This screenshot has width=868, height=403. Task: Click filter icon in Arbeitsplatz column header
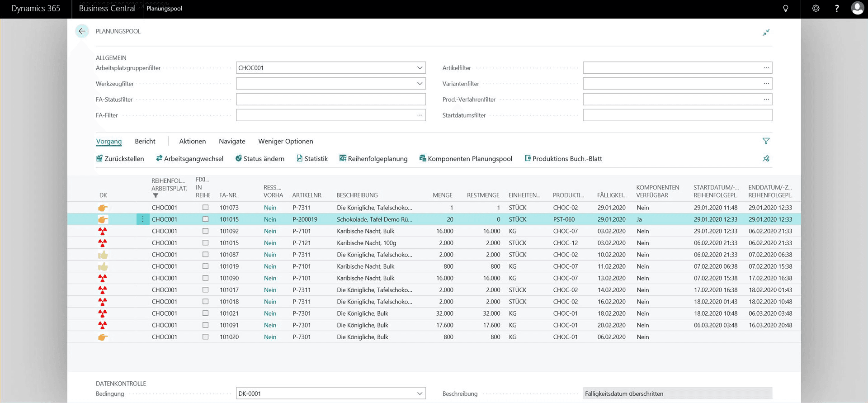pos(156,196)
